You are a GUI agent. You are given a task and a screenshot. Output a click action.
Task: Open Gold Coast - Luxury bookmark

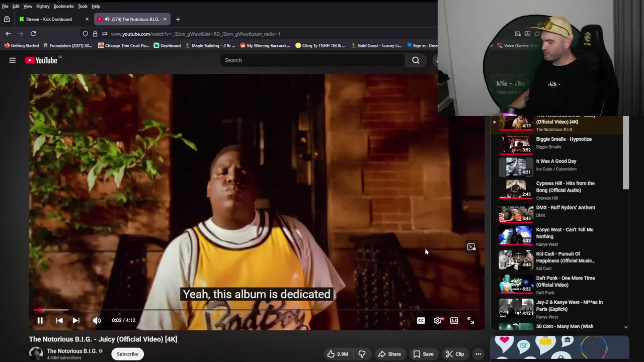(376, 46)
